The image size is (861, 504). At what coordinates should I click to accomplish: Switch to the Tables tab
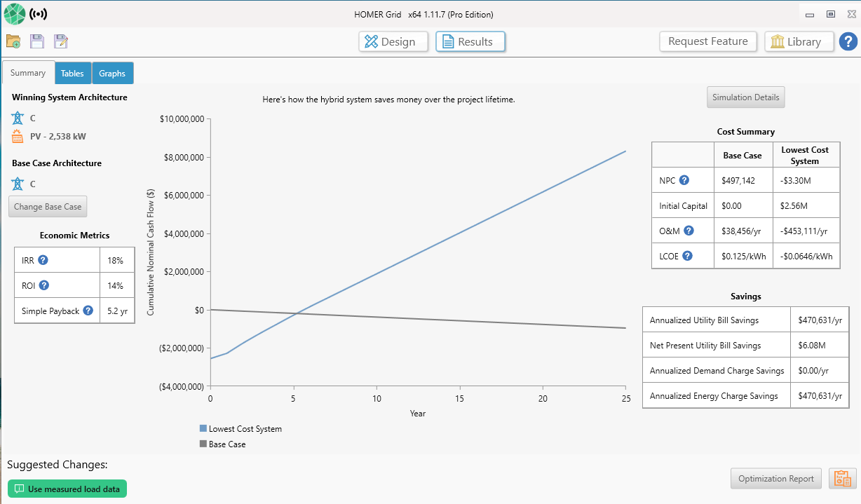tap(72, 73)
